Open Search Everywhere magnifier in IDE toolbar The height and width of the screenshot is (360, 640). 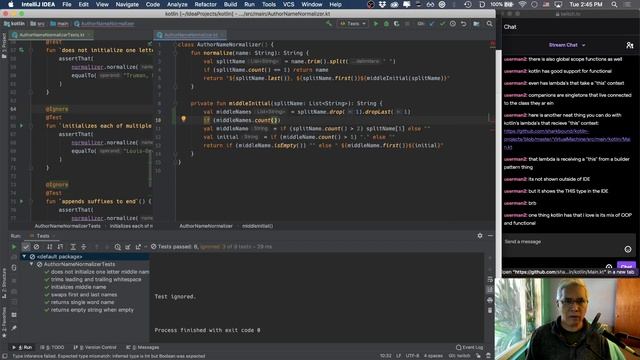pos(489,24)
